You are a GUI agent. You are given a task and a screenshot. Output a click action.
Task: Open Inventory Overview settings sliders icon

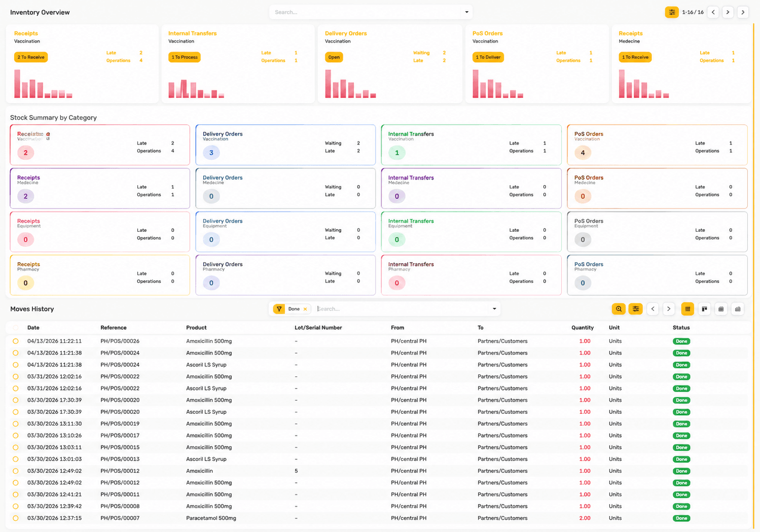[672, 12]
